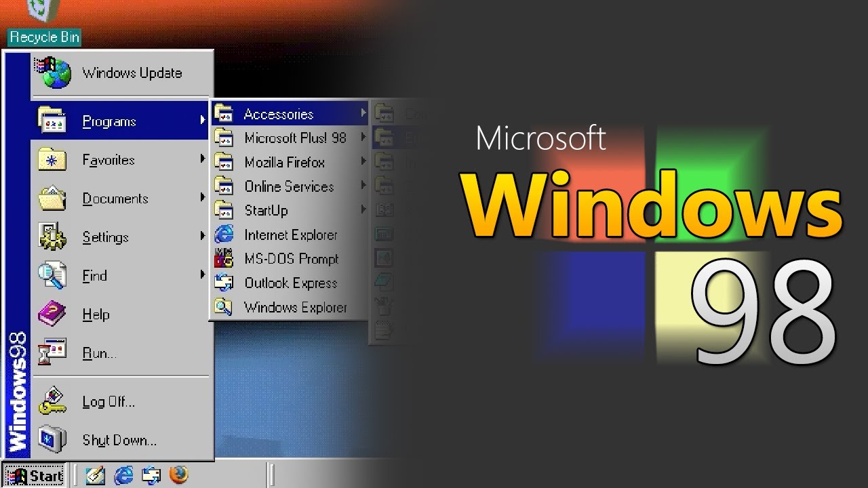Click the Documents folder icon

click(52, 198)
